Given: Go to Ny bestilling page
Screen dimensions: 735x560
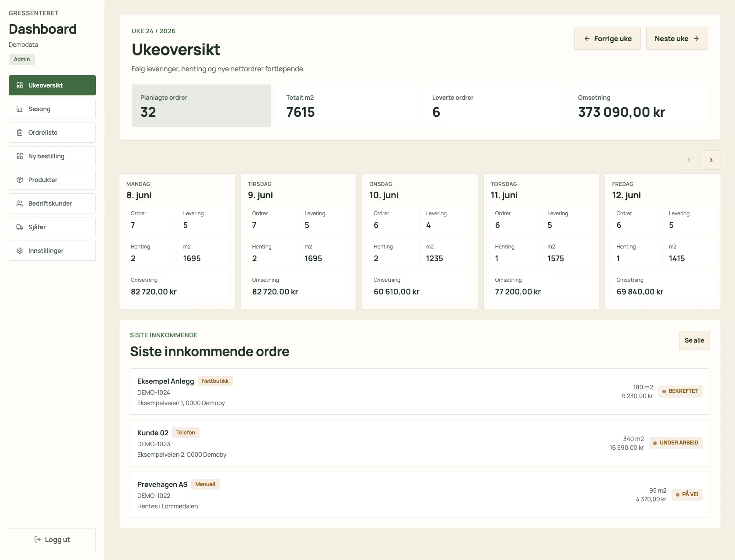Looking at the screenshot, I should pos(52,156).
